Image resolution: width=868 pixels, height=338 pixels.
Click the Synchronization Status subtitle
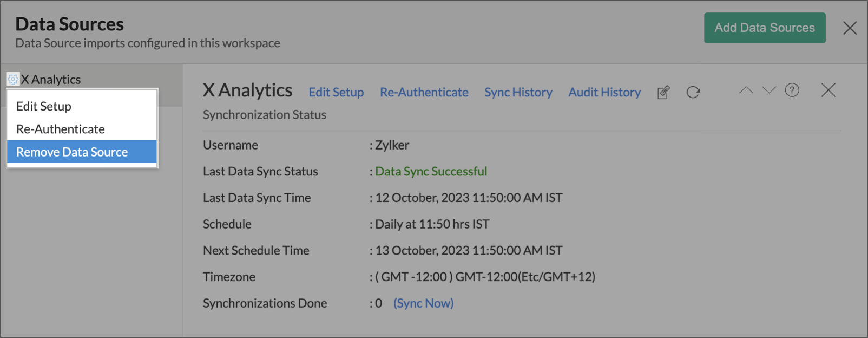point(265,115)
